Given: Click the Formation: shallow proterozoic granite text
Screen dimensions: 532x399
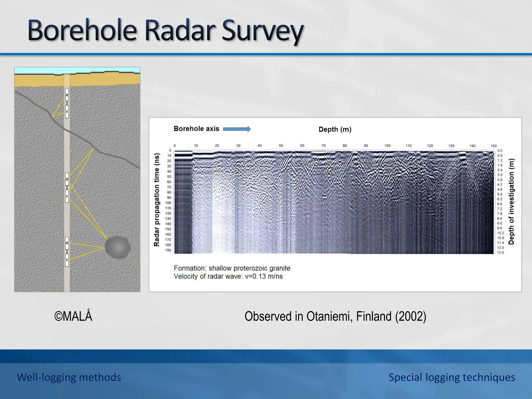Looking at the screenshot, I should [232, 268].
